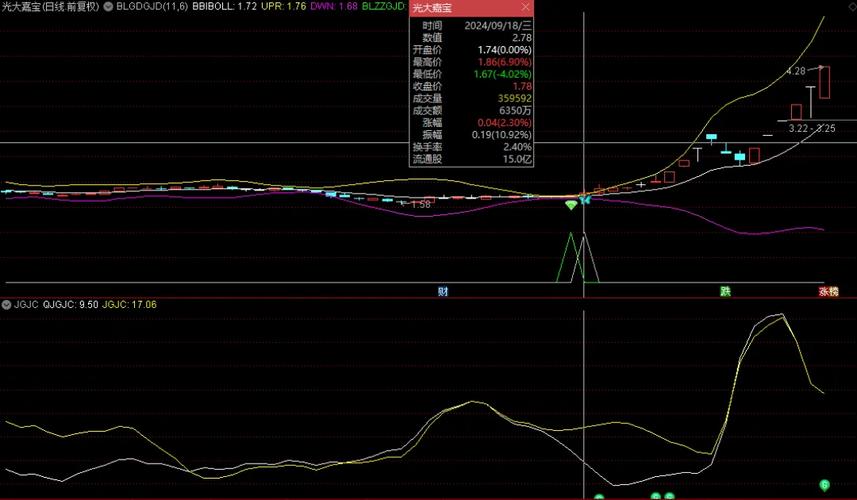
Task: Click the 4.28 high price label
Action: pos(795,71)
